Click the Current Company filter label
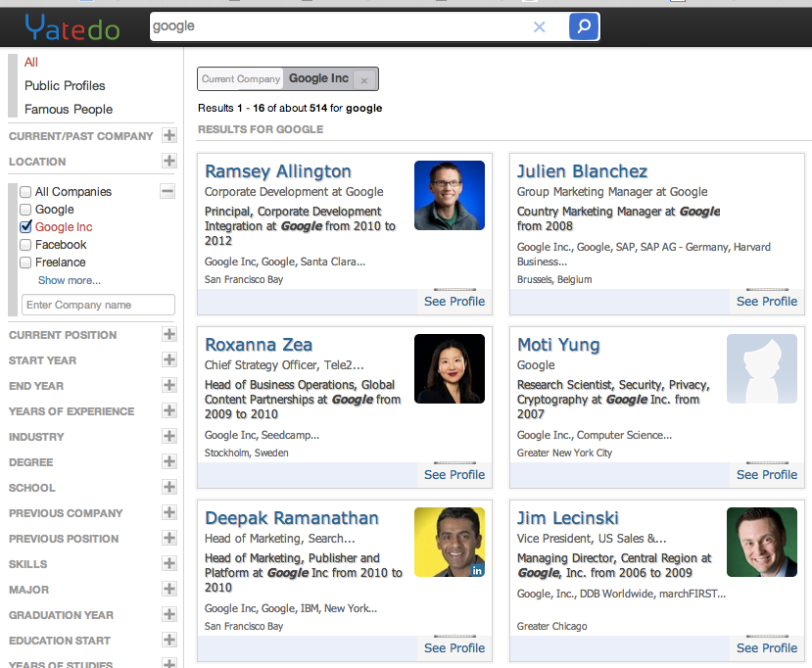This screenshot has width=812, height=668. [241, 79]
